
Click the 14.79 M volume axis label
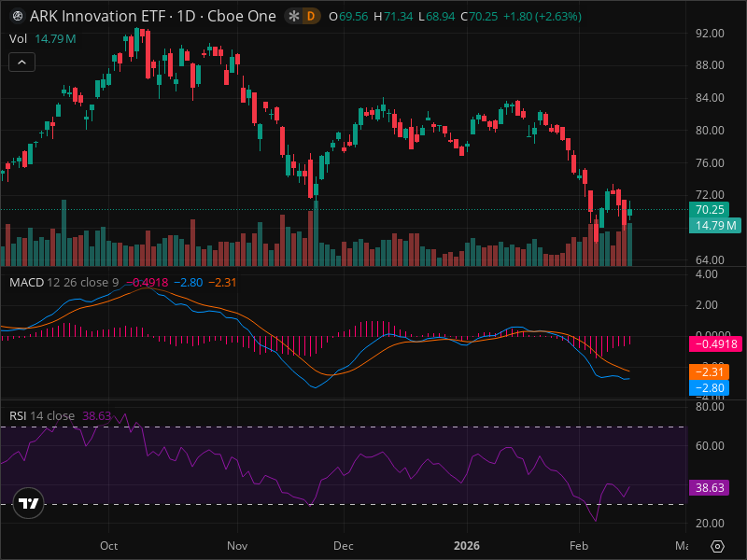[715, 225]
